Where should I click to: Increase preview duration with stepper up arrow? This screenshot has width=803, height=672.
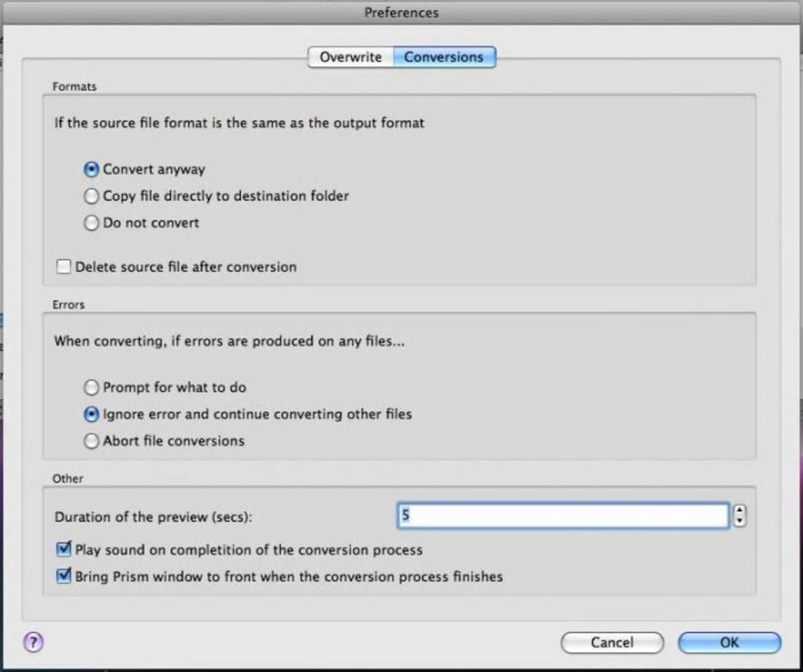pos(739,511)
